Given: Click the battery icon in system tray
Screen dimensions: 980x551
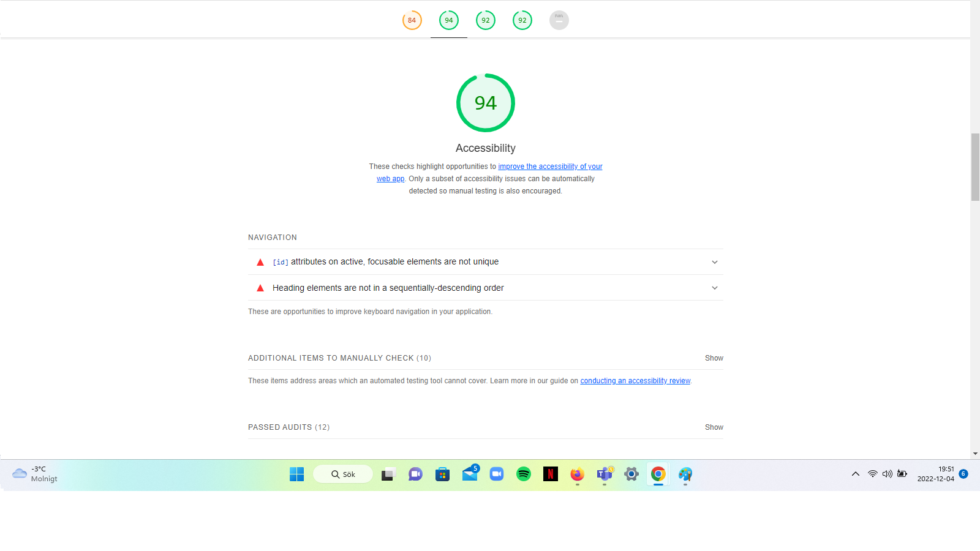Looking at the screenshot, I should point(902,474).
